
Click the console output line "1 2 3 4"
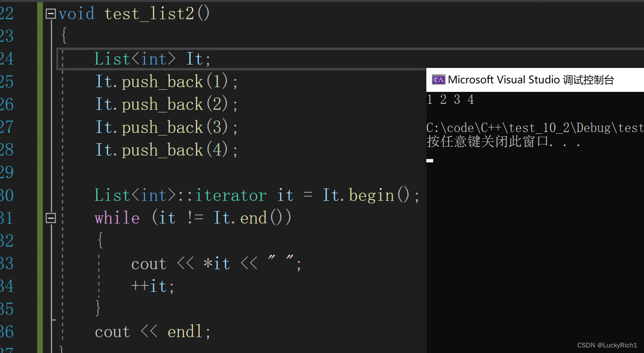[450, 100]
